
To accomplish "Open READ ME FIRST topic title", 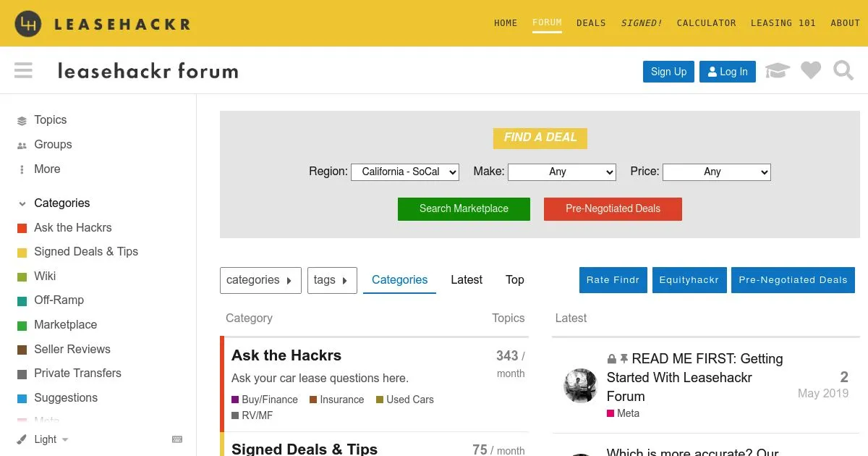I will (x=694, y=378).
